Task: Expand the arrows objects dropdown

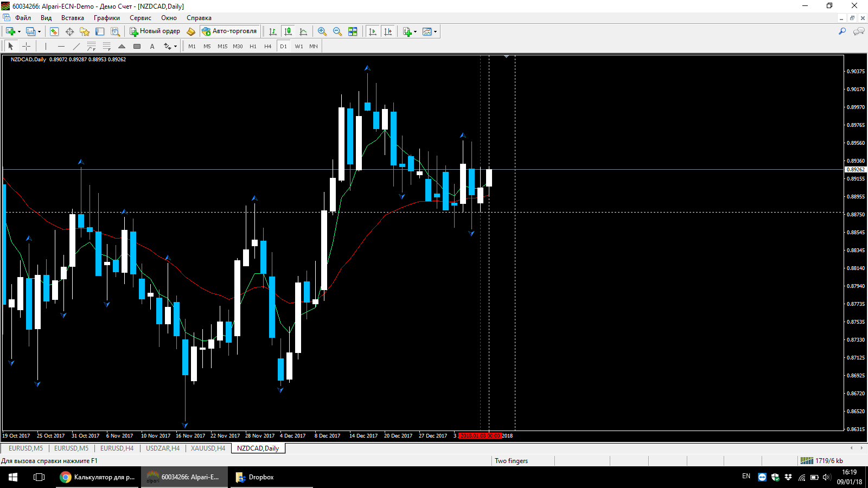Action: coord(175,47)
